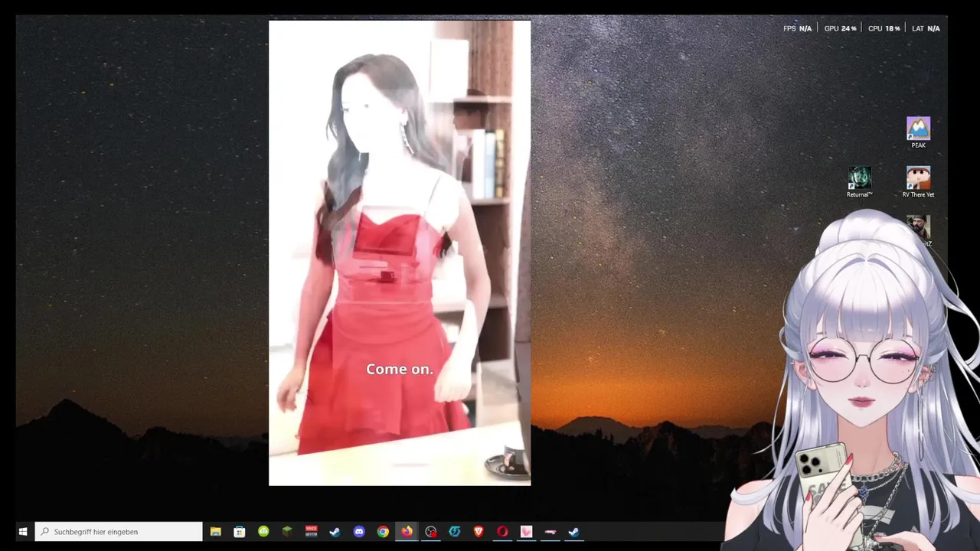Open the green round app in taskbar
The width and height of the screenshot is (980, 551).
[263, 531]
